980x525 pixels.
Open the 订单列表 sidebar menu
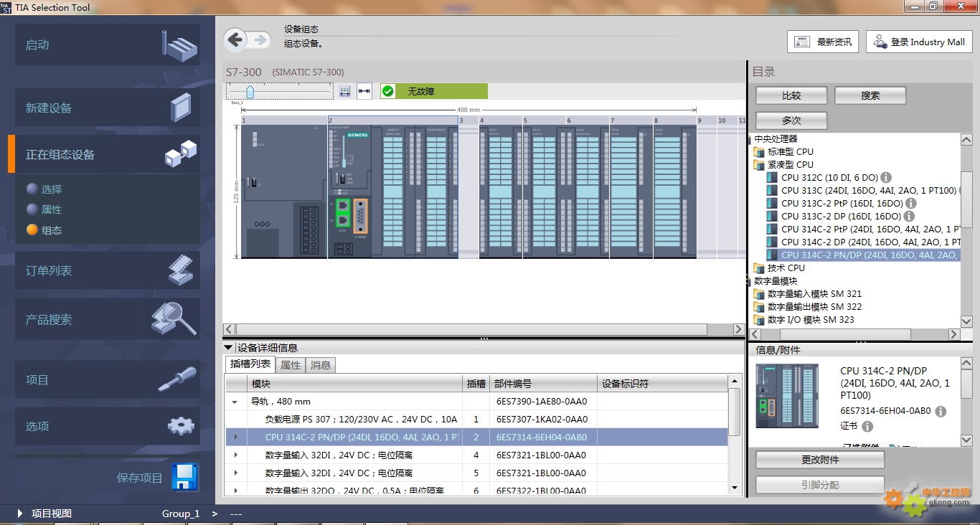click(108, 270)
